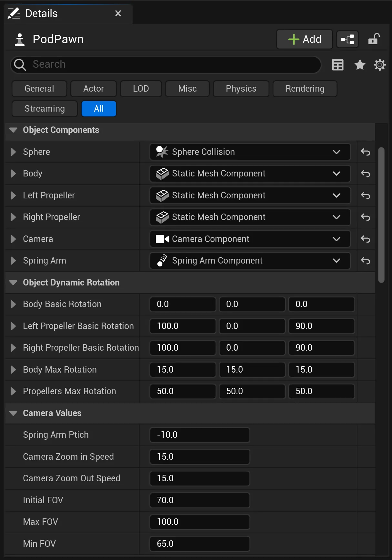The image size is (392, 560).
Task: Click the Left Propeller static mesh icon
Action: [162, 195]
